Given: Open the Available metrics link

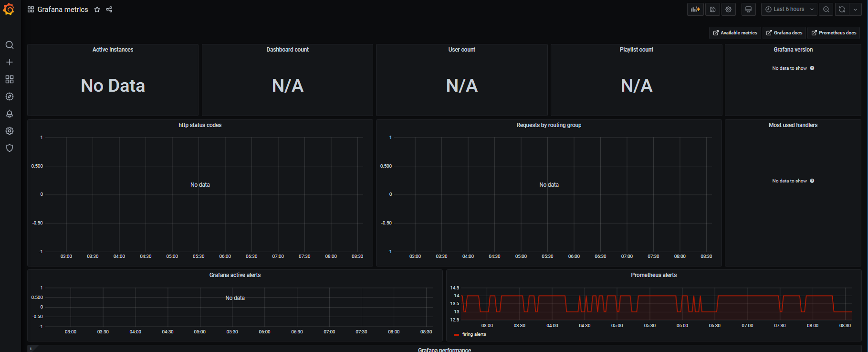Looking at the screenshot, I should tap(735, 33).
